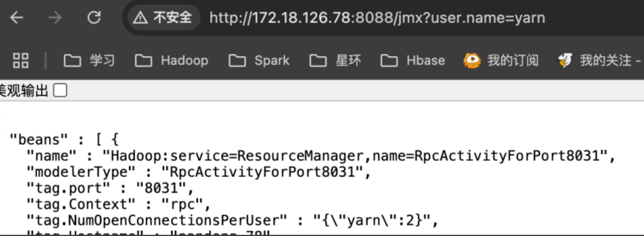This screenshot has height=236, width=644.
Task: Open the 我的订阅 bookmark link
Action: pos(513,60)
